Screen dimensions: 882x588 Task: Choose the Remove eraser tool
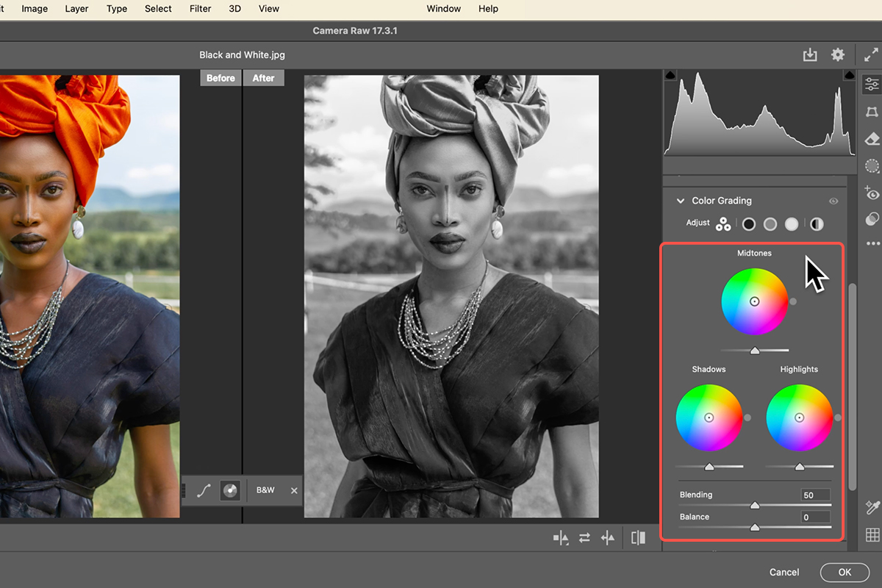872,139
